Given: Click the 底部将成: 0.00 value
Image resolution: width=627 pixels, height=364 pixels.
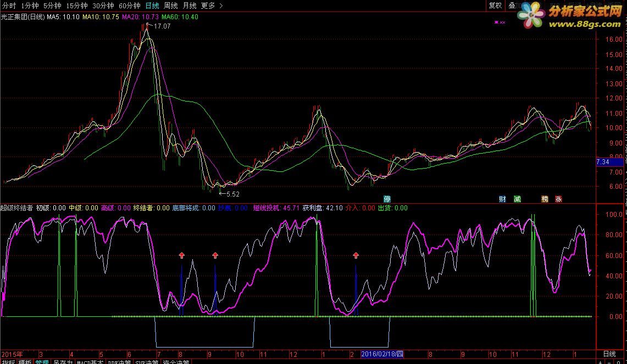Looking at the screenshot, I should pos(193,208).
